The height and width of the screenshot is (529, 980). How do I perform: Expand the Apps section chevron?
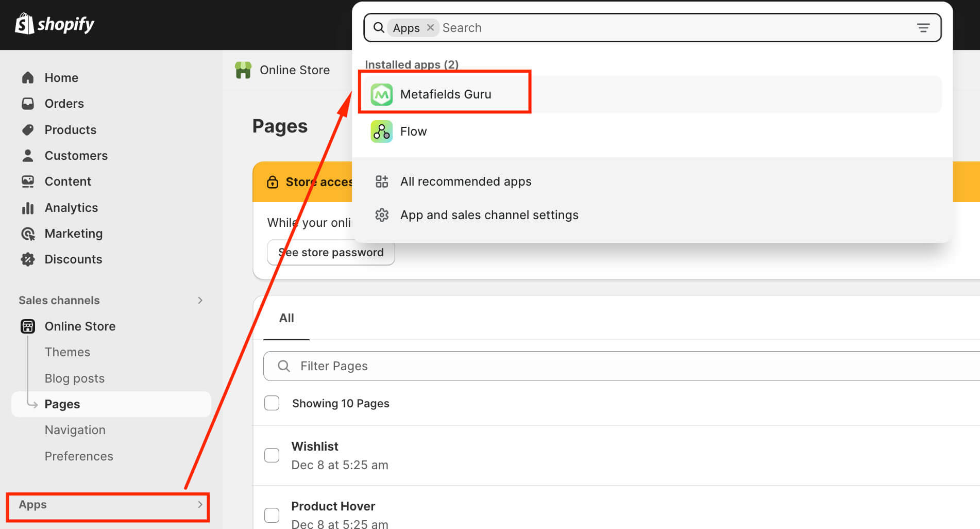[x=200, y=505]
